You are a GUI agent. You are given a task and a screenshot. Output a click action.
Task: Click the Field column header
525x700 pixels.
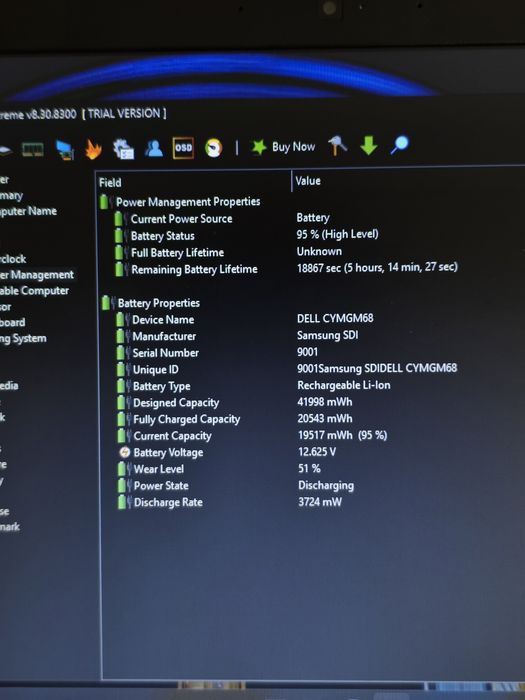click(x=110, y=182)
